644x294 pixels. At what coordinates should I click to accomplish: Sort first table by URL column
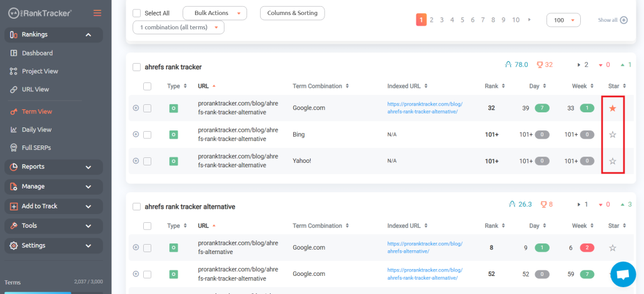tap(206, 86)
